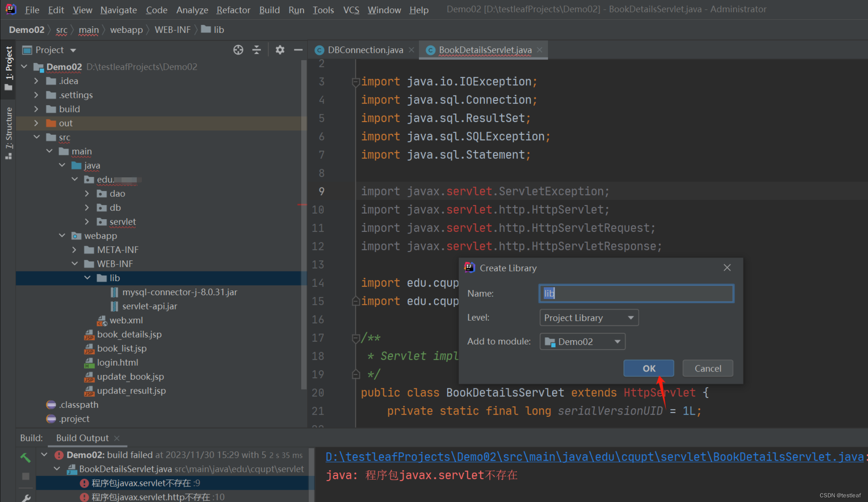Viewport: 868px width, 502px height.
Task: Click Cancel in Create Library dialog
Action: pos(708,368)
